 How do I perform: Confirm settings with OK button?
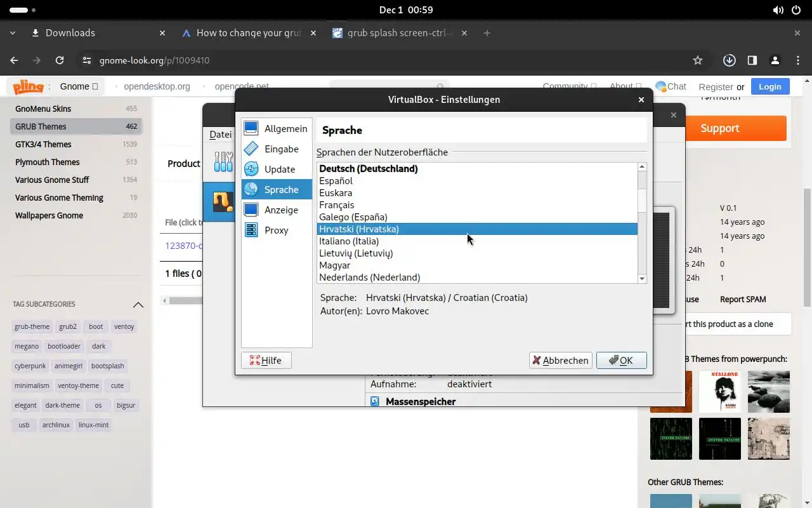(x=621, y=360)
